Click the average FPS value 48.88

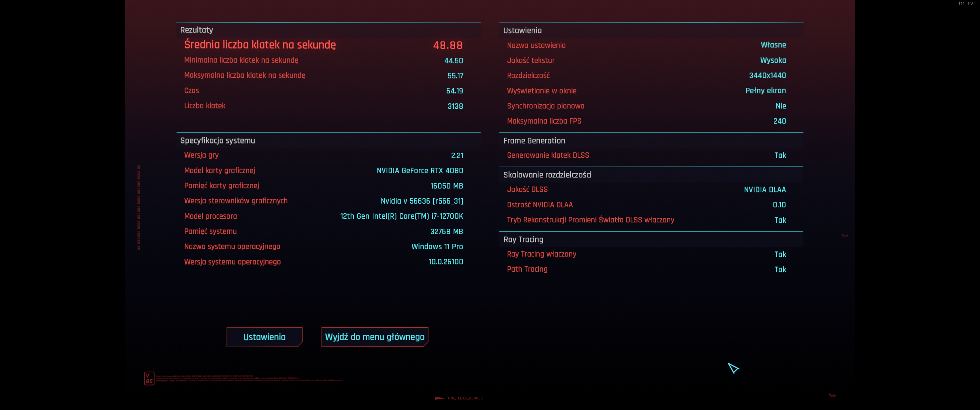click(x=448, y=45)
